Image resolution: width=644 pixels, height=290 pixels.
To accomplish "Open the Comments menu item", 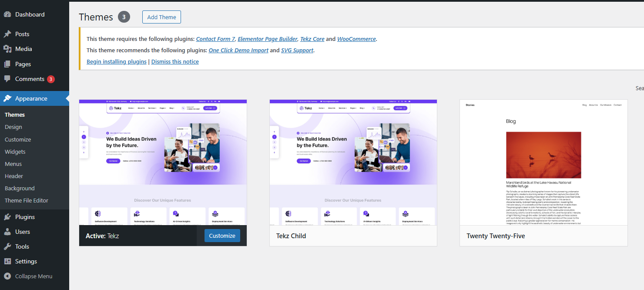I will pos(34,79).
